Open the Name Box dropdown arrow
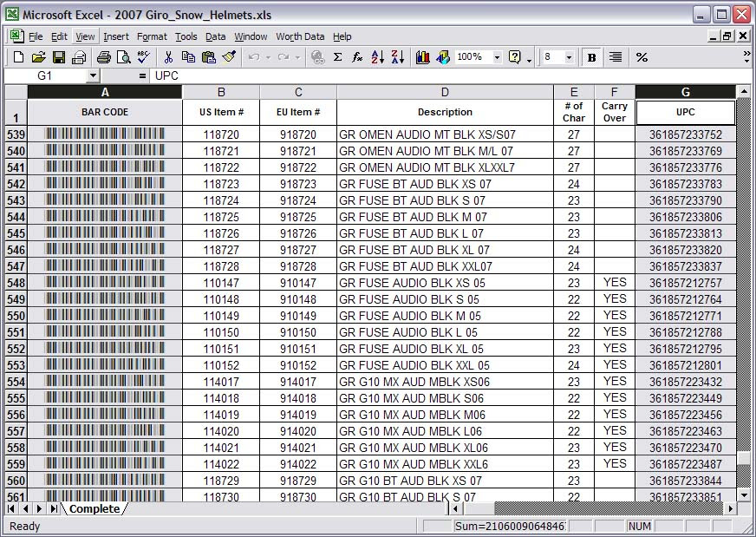 (94, 75)
